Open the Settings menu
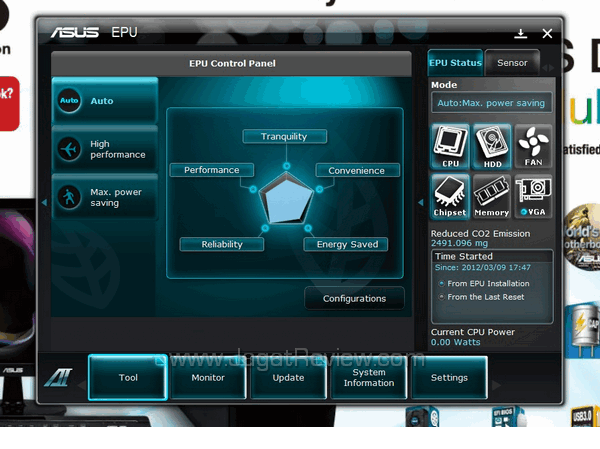 point(449,377)
